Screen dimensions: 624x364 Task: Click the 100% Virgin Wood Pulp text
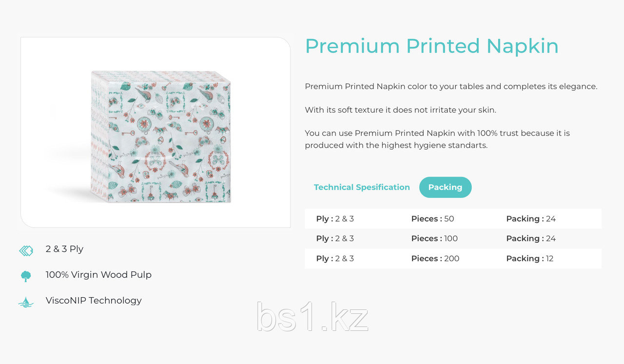click(98, 275)
